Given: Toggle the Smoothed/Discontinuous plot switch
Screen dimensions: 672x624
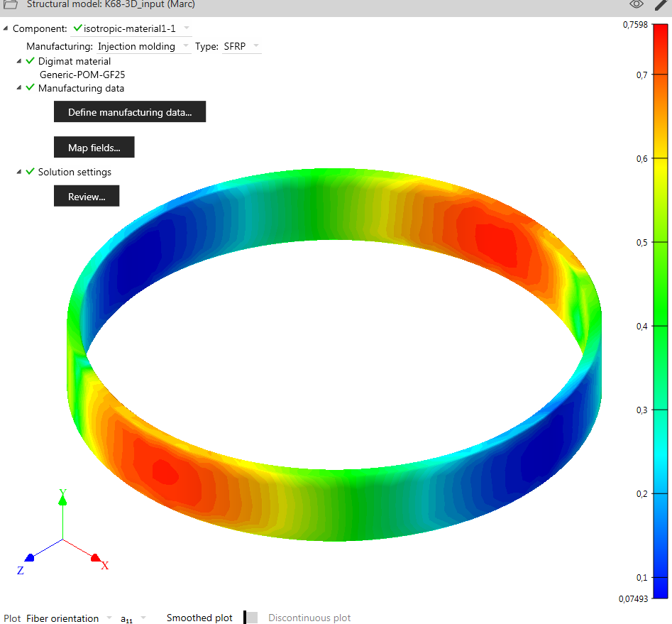Looking at the screenshot, I should pyautogui.click(x=250, y=618).
